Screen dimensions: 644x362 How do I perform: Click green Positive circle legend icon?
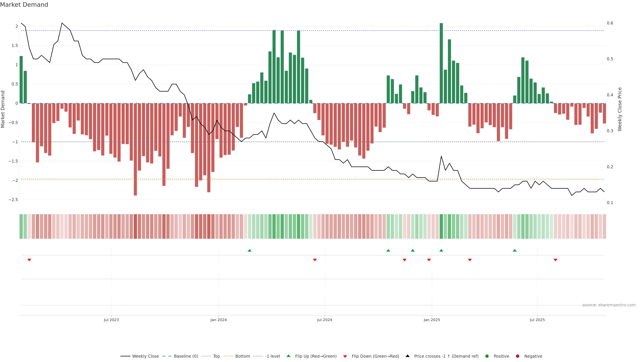487,356
